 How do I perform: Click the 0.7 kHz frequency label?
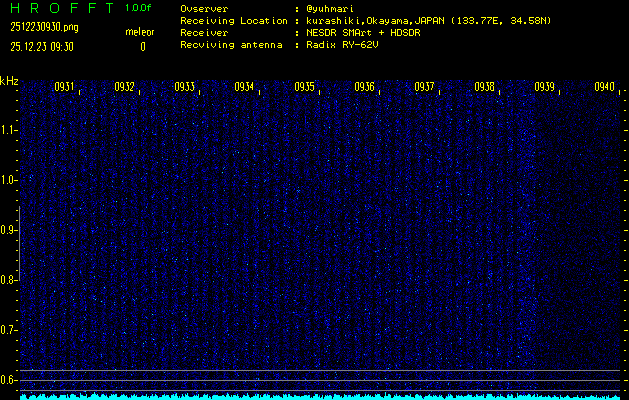pyautogui.click(x=9, y=330)
